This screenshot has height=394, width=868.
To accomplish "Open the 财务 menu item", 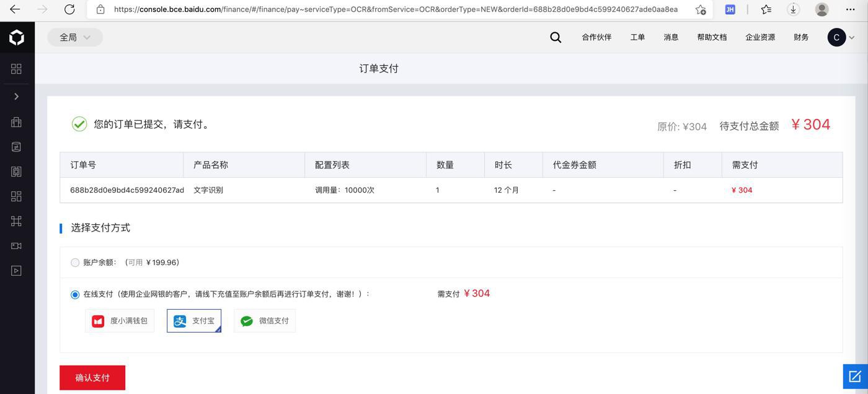I will [801, 37].
